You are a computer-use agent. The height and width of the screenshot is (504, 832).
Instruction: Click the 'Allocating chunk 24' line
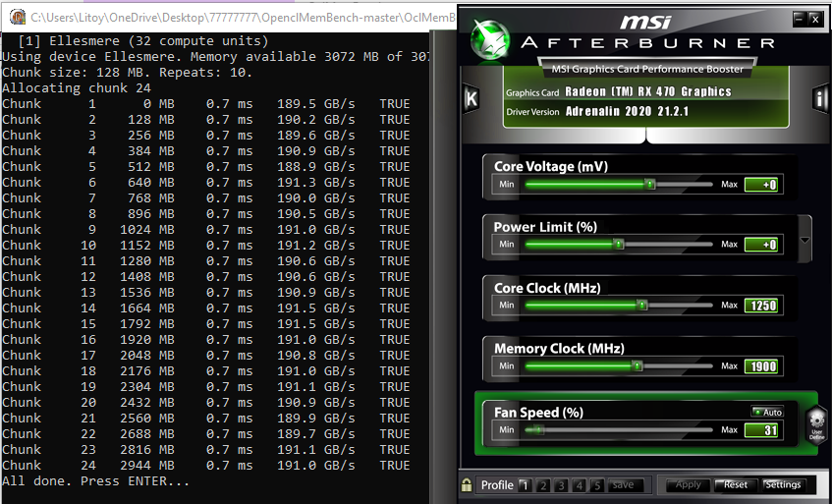(77, 88)
